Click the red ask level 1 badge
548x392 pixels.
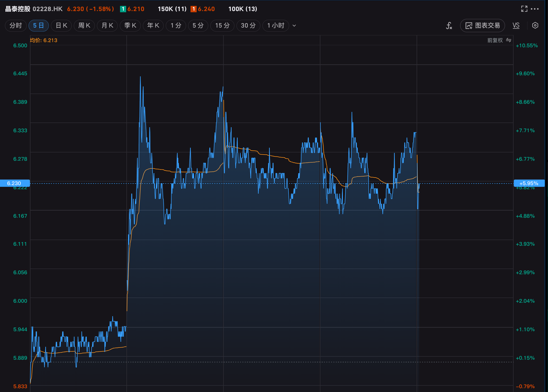(x=193, y=9)
